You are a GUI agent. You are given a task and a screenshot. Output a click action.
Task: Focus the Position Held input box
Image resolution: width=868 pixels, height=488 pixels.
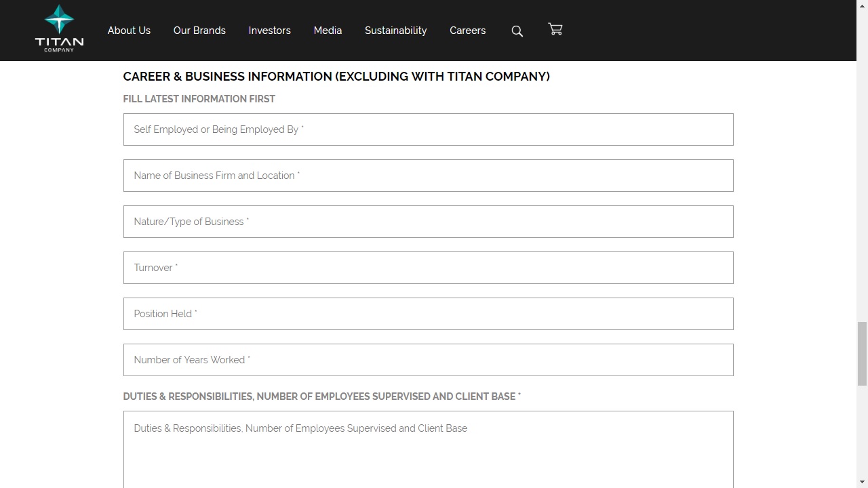(x=428, y=314)
